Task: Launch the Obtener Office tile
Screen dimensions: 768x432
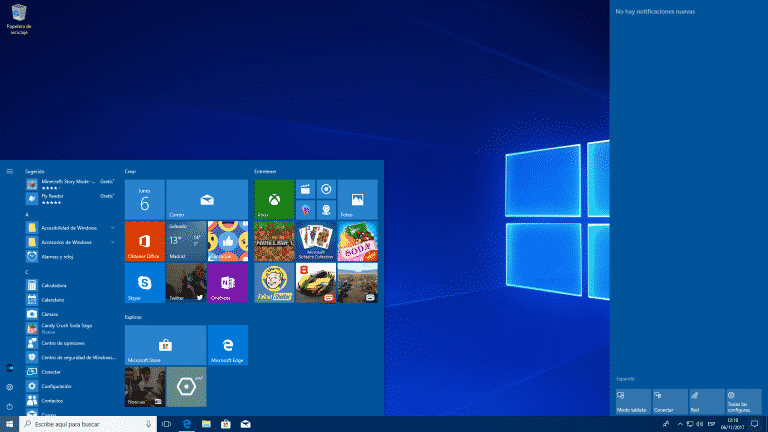Action: (x=144, y=241)
